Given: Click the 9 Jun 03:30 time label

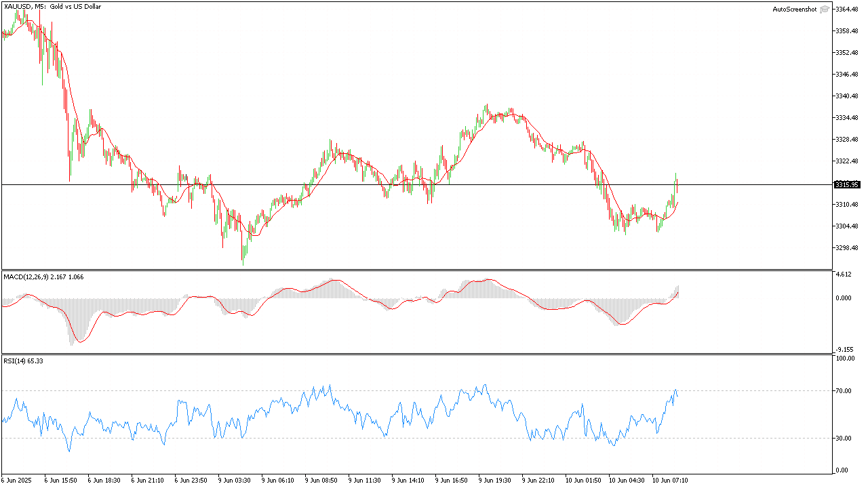Looking at the screenshot, I should (x=234, y=480).
